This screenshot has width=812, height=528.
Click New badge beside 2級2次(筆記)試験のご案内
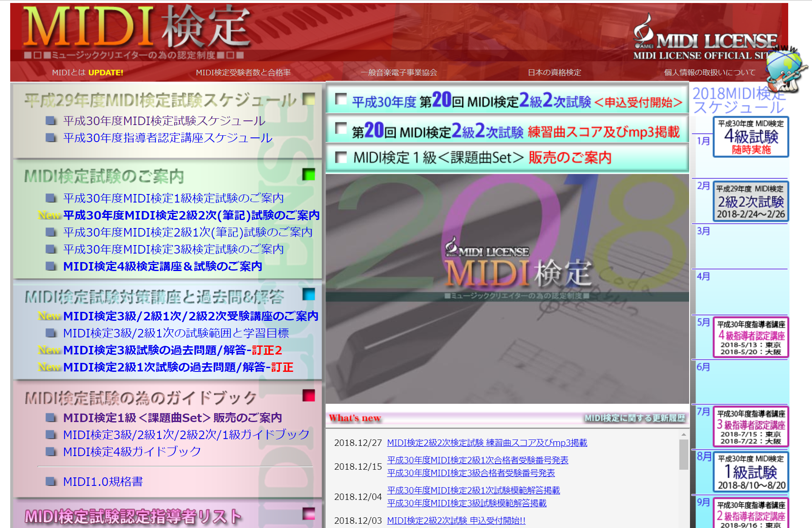(x=49, y=215)
